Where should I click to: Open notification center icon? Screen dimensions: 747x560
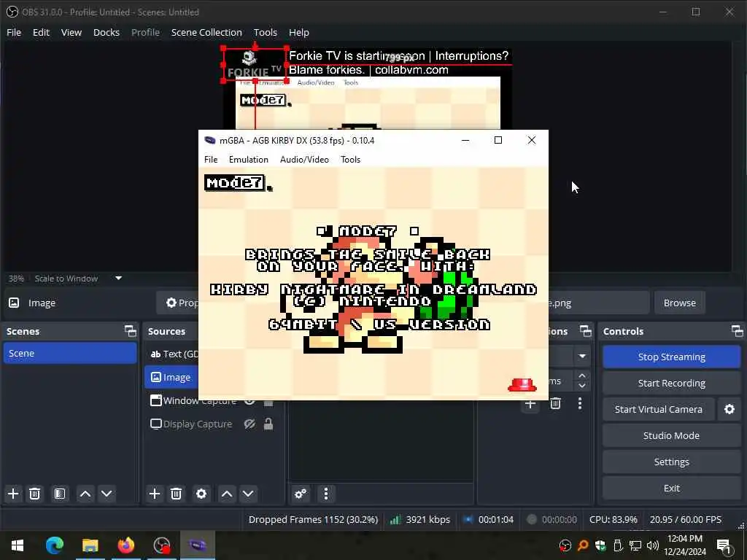(x=724, y=545)
